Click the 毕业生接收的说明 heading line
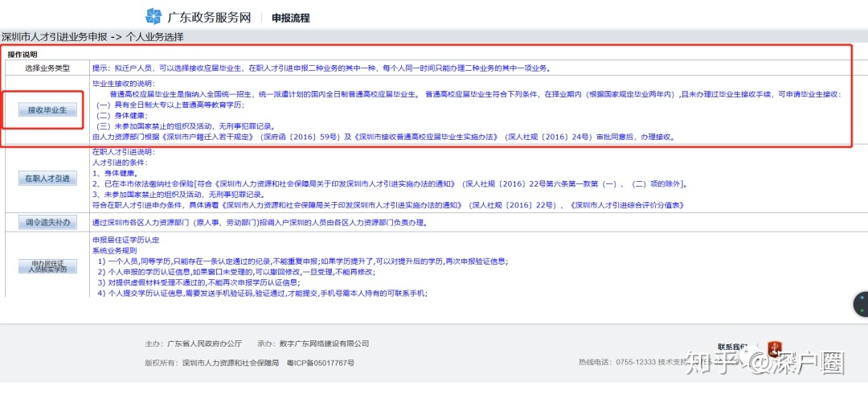 [x=125, y=84]
